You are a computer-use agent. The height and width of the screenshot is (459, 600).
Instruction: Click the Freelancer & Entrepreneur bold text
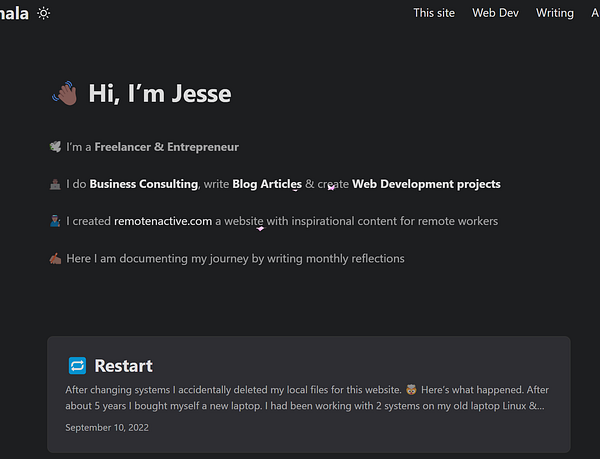point(167,147)
